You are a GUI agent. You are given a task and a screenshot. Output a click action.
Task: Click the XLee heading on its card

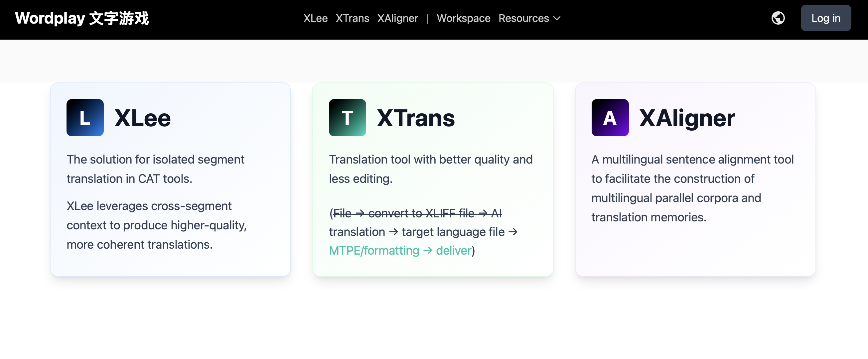click(143, 118)
